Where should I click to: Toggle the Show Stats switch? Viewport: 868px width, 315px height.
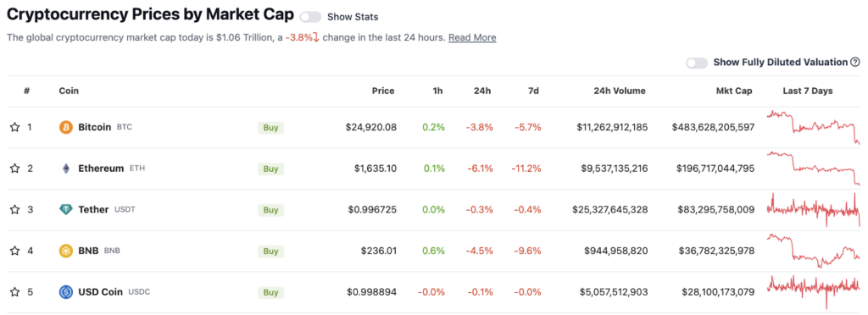tap(310, 17)
